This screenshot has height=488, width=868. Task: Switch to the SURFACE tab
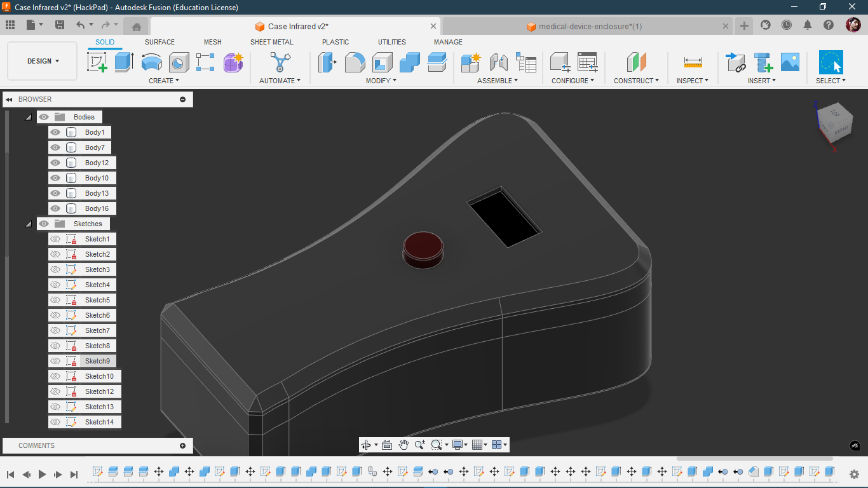click(x=159, y=42)
